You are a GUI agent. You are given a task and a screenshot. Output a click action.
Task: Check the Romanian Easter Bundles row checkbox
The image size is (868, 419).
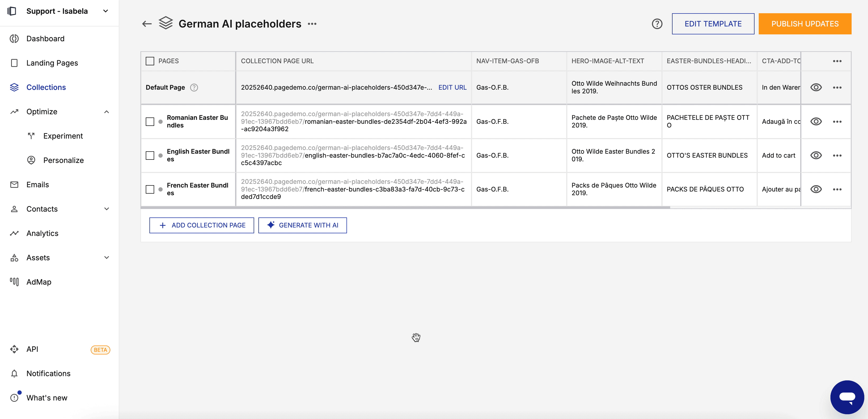click(150, 122)
